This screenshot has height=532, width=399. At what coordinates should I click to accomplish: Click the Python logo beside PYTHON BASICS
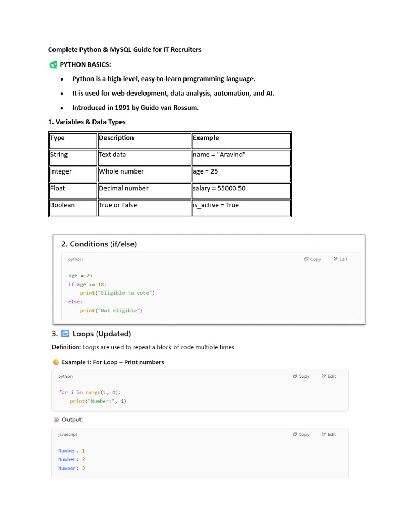[53, 65]
